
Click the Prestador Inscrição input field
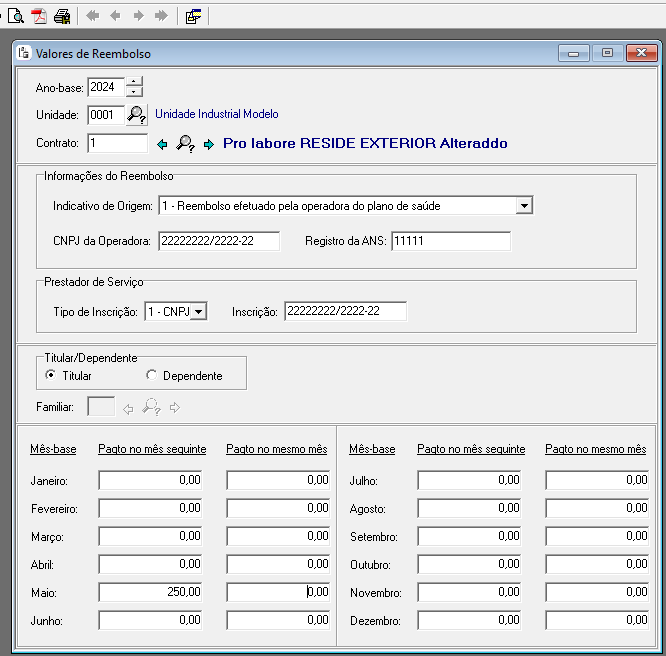pyautogui.click(x=345, y=312)
